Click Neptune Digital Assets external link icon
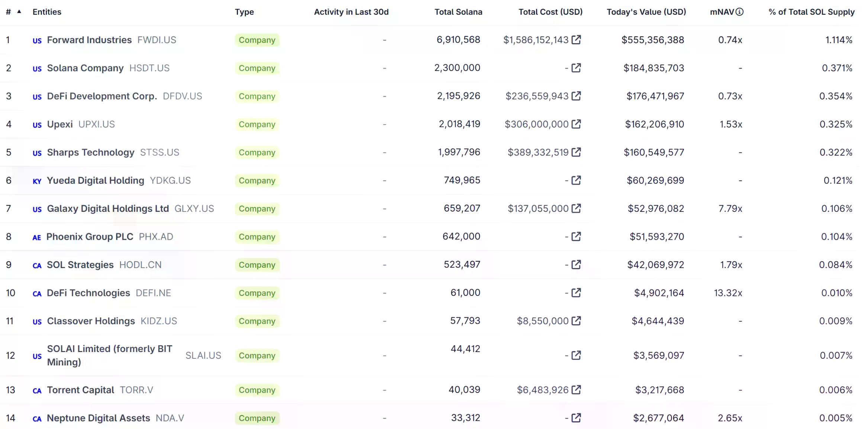Viewport: 868px width, 429px height. coord(576,418)
